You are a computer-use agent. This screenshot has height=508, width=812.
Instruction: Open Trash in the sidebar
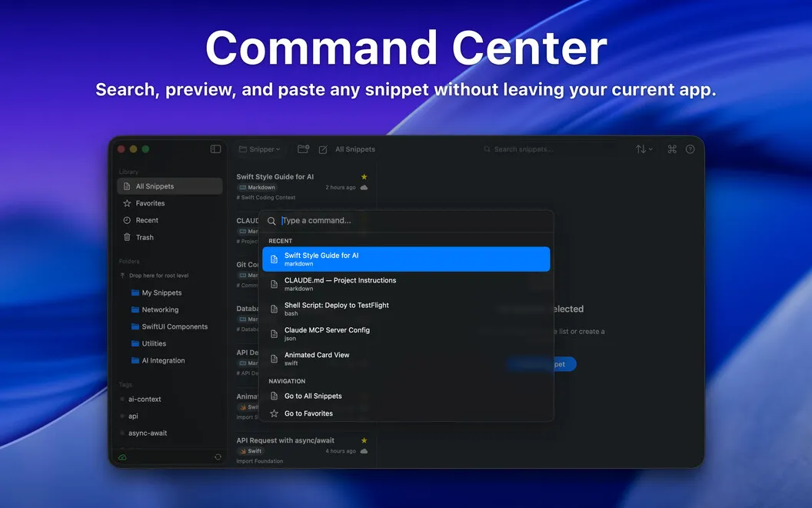coord(170,237)
